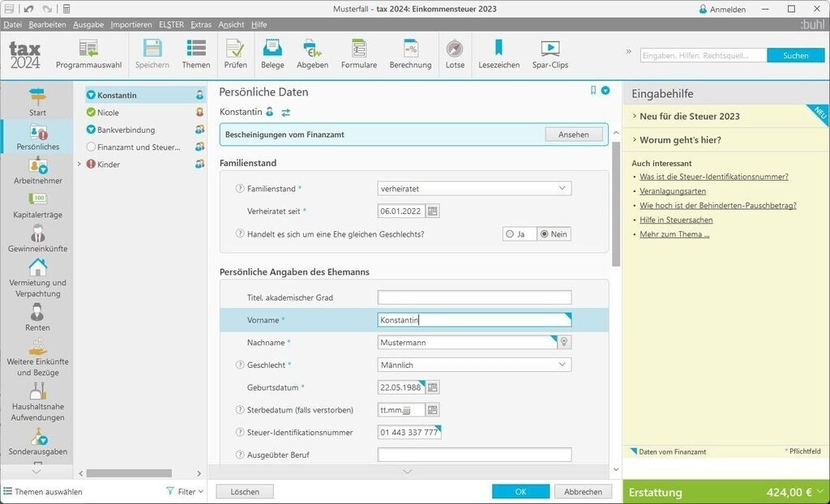Screen dimensions: 830x504
Task: Open link 'Was ist die Steuer-Identifikationsnummer?'
Action: (713, 177)
